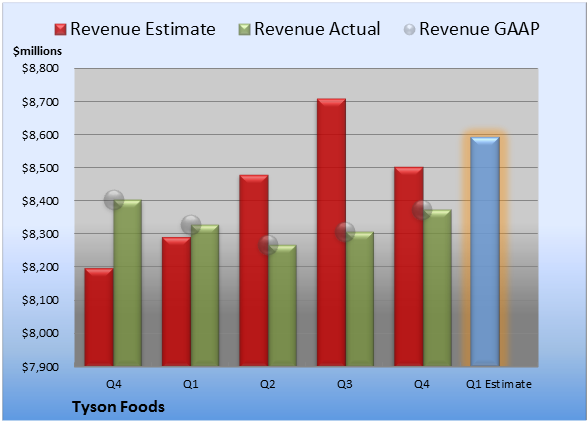
Task: Click the gray Revenue GAAP legend sphere
Action: (410, 29)
